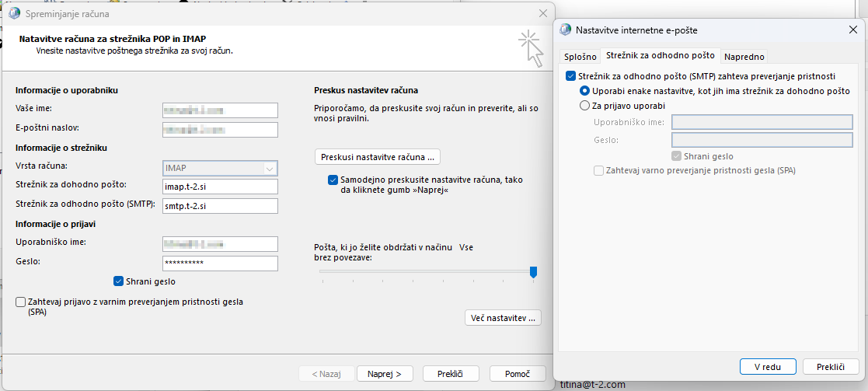Click the SMTP server field smtp.t-2.si
Image resolution: width=868 pixels, height=391 pixels.
click(220, 206)
